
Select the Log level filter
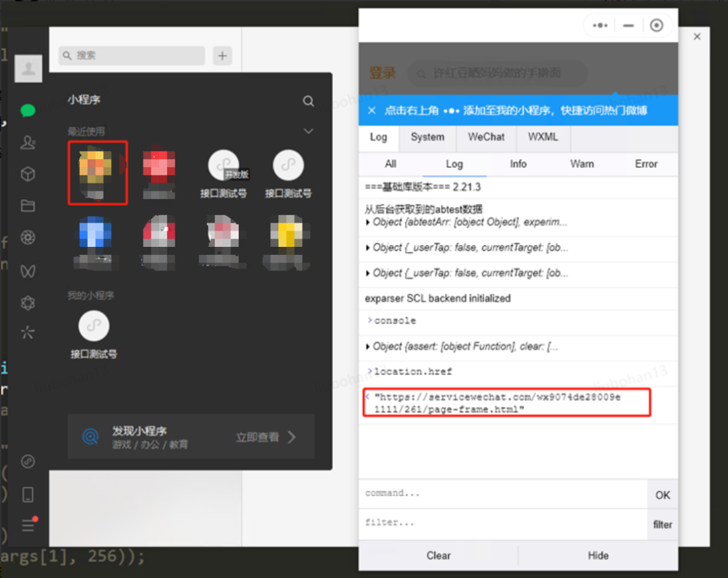[454, 164]
